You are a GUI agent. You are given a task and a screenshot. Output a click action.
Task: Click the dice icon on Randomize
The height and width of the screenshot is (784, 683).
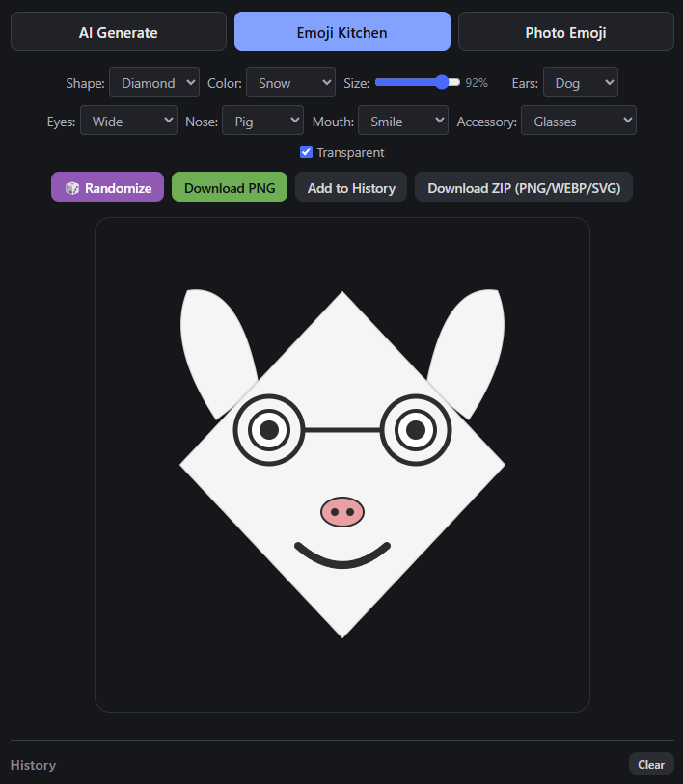pyautogui.click(x=72, y=188)
